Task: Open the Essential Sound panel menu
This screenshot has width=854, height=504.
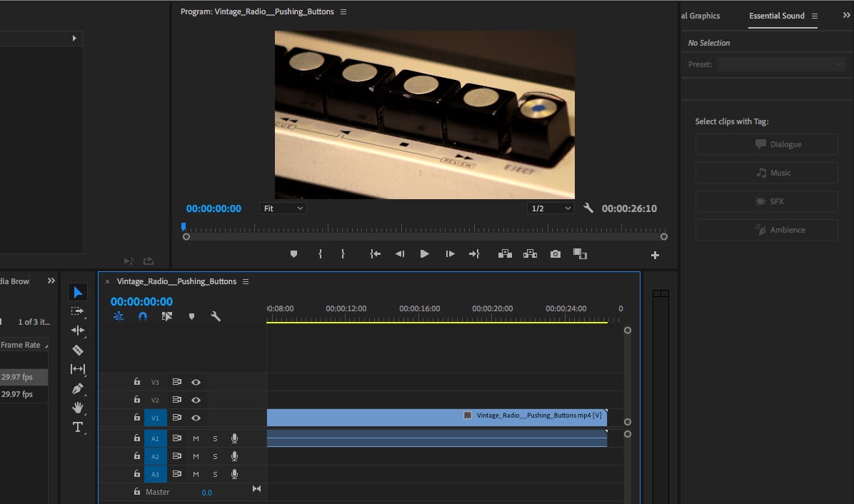Action: 815,16
